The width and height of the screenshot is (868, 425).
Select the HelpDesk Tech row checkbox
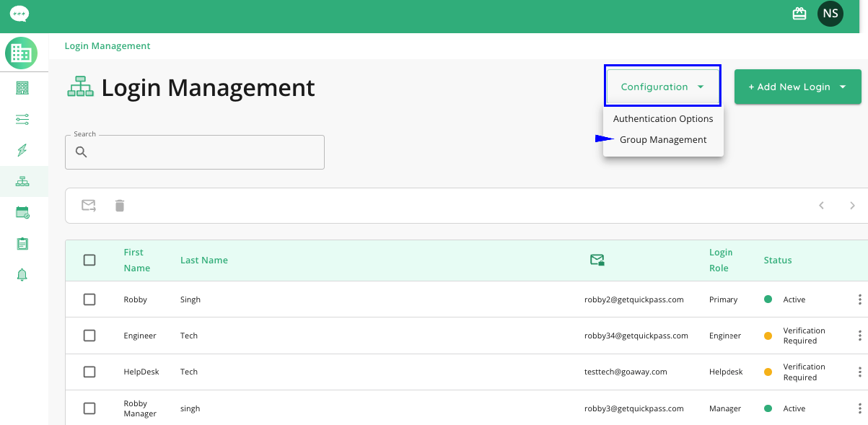click(89, 372)
